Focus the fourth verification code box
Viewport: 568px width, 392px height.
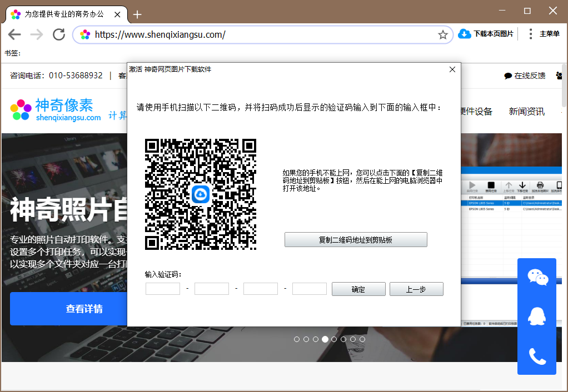(x=310, y=289)
